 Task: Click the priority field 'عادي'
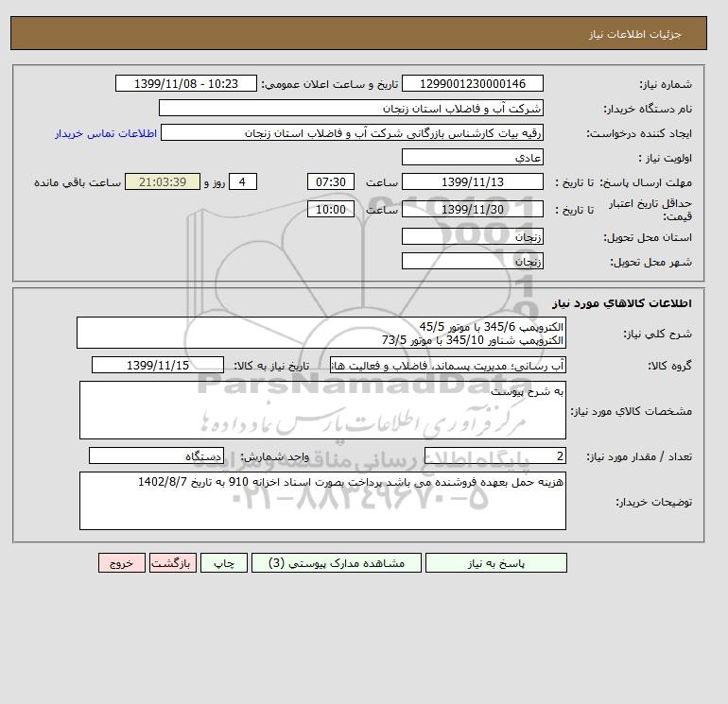pos(472,157)
